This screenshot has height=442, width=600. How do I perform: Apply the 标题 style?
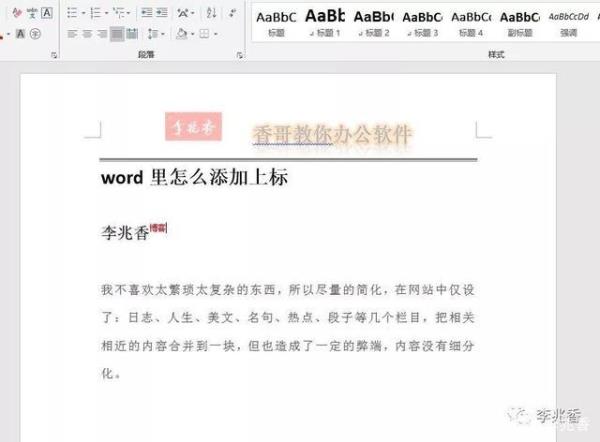pos(276,24)
